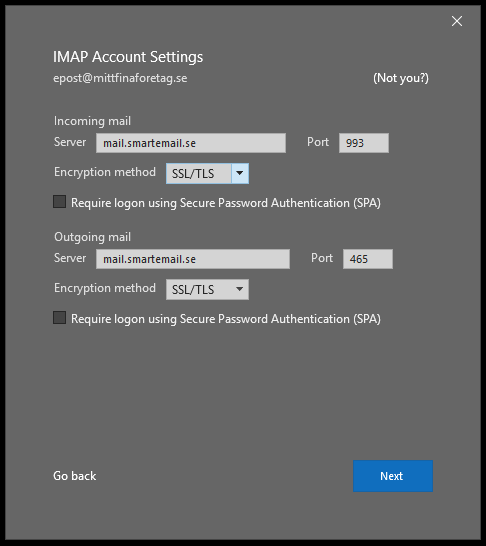Enable SPA checkbox for incoming mail
This screenshot has width=486, height=546.
60,202
